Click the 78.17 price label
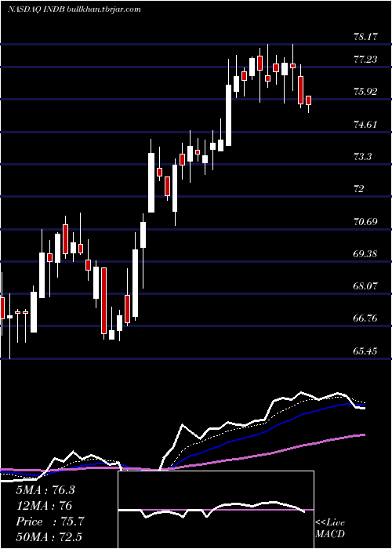 pyautogui.click(x=365, y=36)
